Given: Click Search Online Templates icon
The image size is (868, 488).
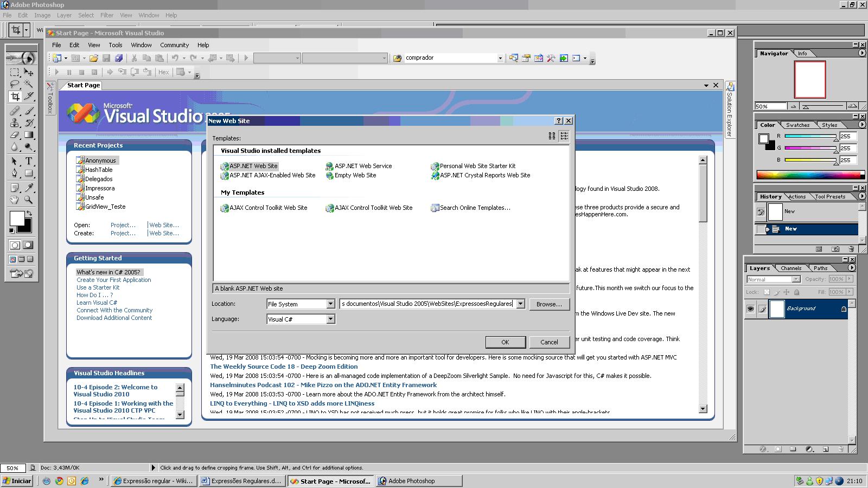Looking at the screenshot, I should coord(435,208).
